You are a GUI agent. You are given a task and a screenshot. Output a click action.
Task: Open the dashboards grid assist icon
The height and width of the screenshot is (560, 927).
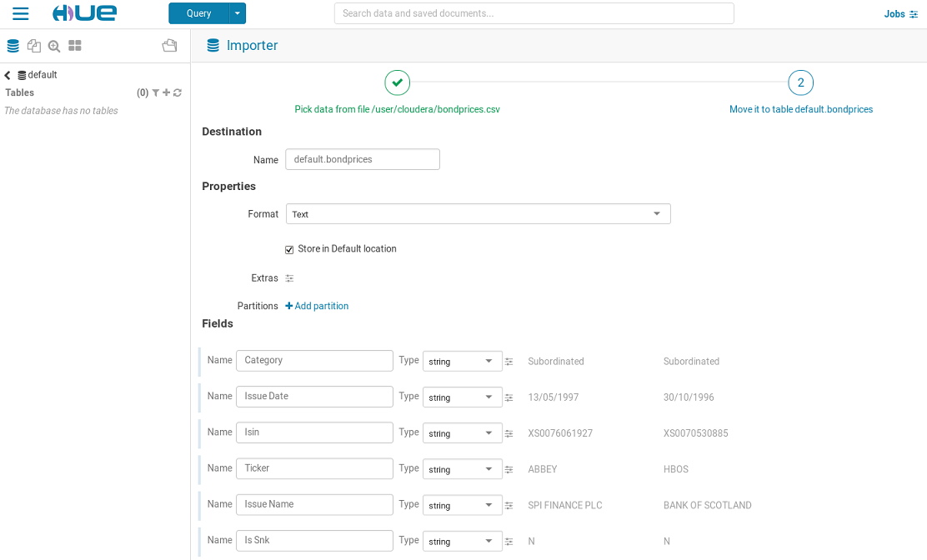[75, 46]
